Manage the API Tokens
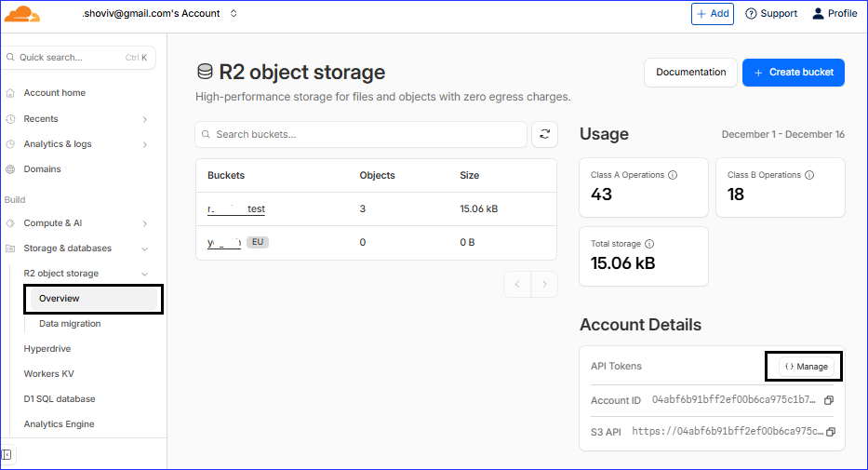The image size is (868, 470). point(806,367)
